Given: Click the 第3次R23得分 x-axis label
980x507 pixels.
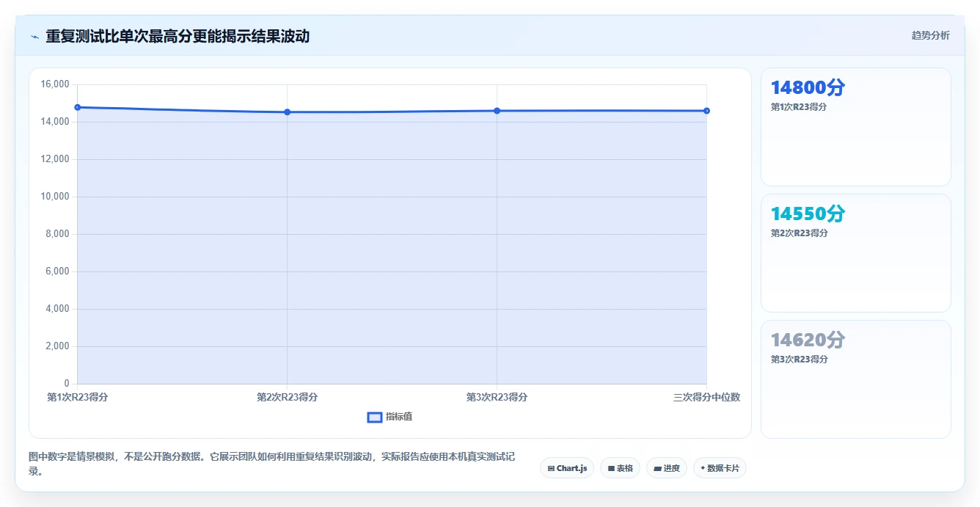Looking at the screenshot, I should 497,397.
